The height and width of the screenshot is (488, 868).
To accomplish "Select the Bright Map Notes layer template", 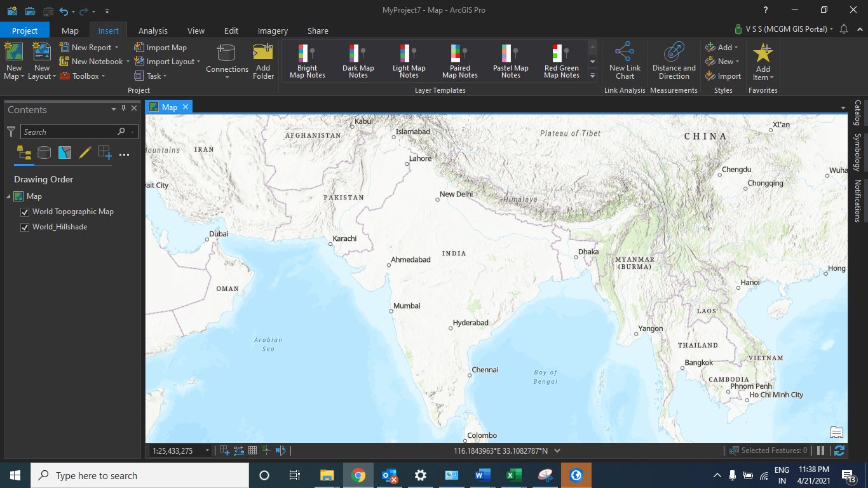I will tap(306, 60).
